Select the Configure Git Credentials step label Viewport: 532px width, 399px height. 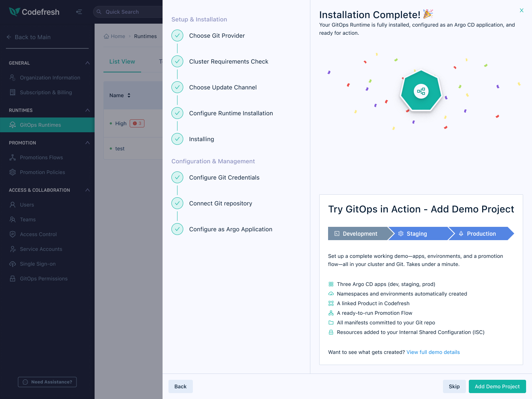click(x=224, y=177)
